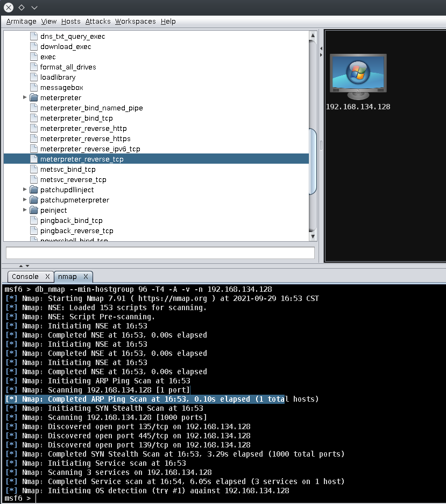Image resolution: width=446 pixels, height=504 pixels.
Task: Click the meterpreter_reverse_https file icon
Action: point(34,138)
